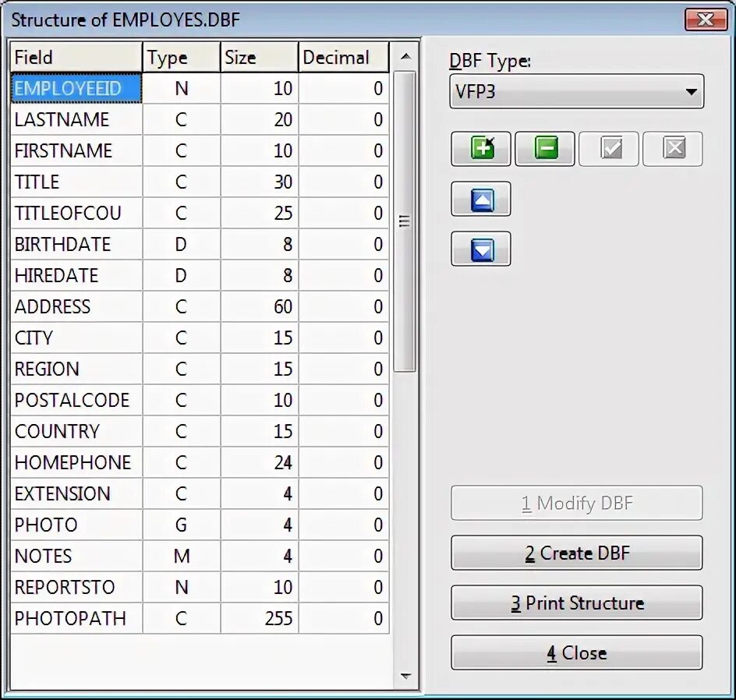736x700 pixels.
Task: Click the 1 Modify DBF button
Action: (x=576, y=503)
